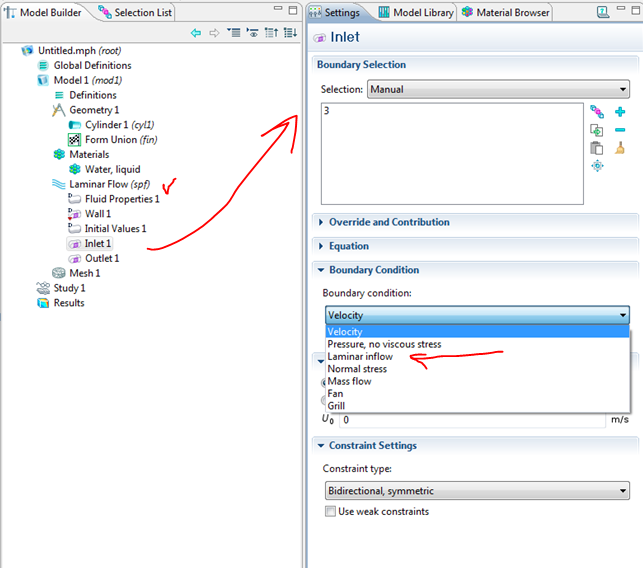Click the back arrow in Model Builder toolbar
Screen dimensions: 643x568
pos(196,33)
